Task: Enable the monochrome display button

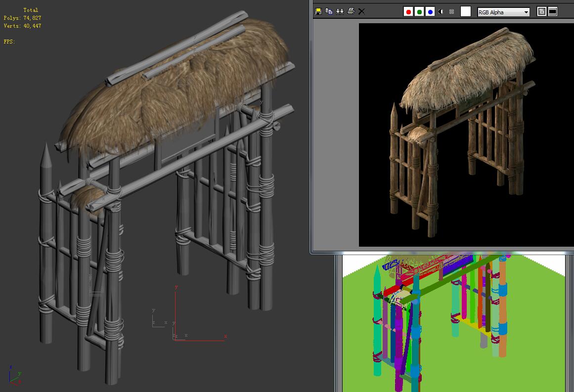Action: click(451, 12)
